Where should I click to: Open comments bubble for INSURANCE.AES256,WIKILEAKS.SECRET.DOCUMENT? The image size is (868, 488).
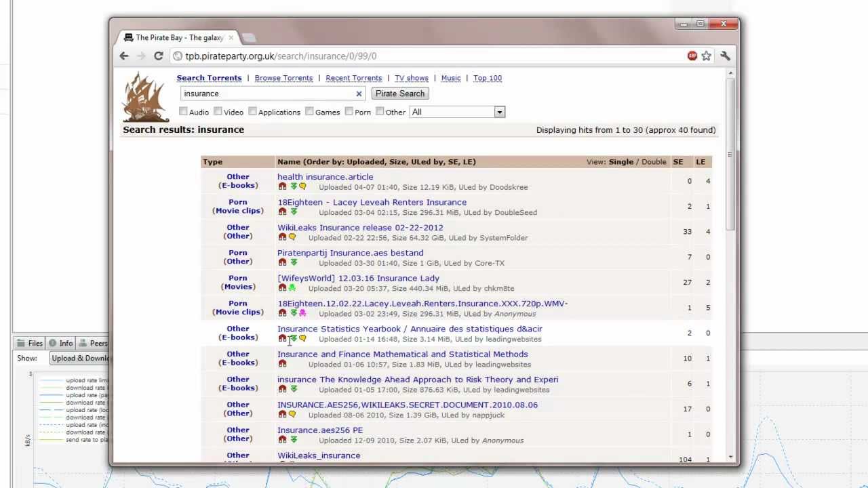292,414
